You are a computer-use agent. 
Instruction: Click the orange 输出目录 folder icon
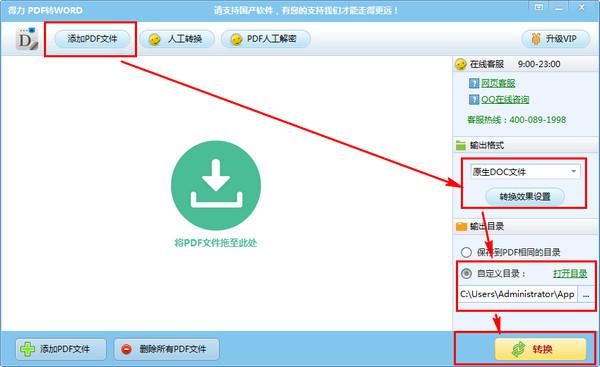461,227
